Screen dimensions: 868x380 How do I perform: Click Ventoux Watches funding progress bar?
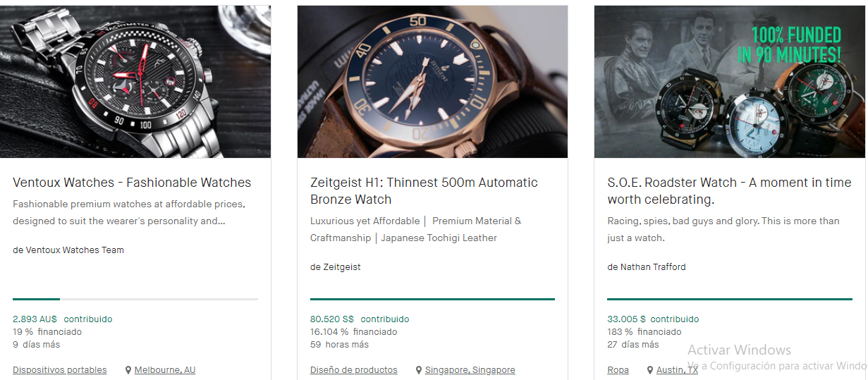tap(135, 300)
